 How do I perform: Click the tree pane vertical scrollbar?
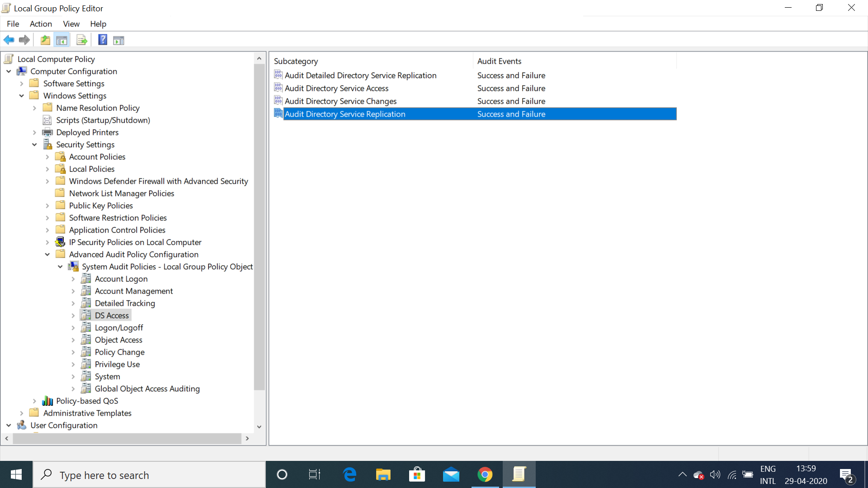coord(259,226)
